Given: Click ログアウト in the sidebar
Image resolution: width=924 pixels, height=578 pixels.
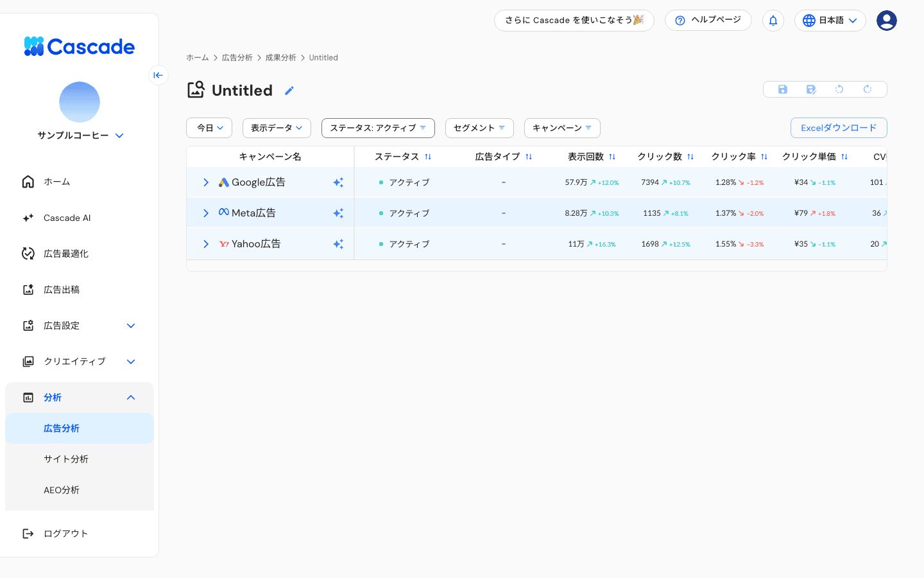Looking at the screenshot, I should pyautogui.click(x=80, y=534).
